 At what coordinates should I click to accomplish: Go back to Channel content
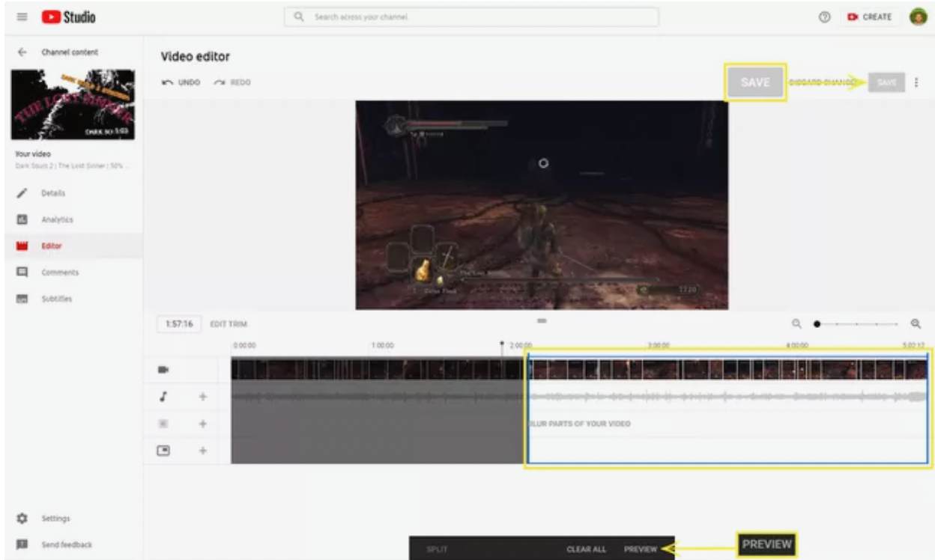[x=22, y=52]
